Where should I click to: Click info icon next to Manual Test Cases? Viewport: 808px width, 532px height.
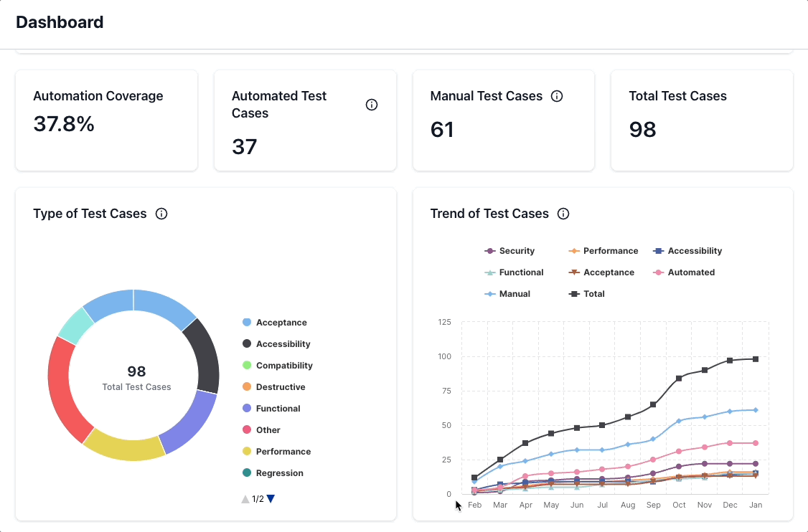click(557, 96)
